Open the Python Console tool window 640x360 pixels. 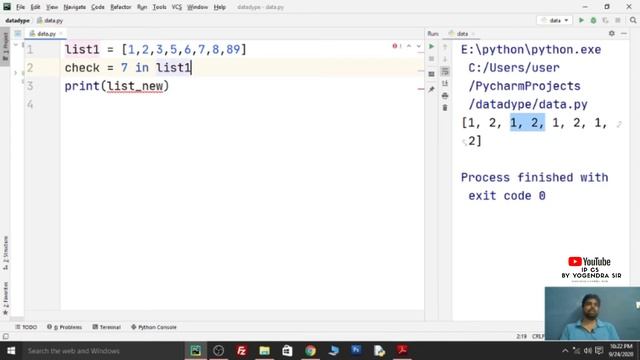pyautogui.click(x=154, y=327)
